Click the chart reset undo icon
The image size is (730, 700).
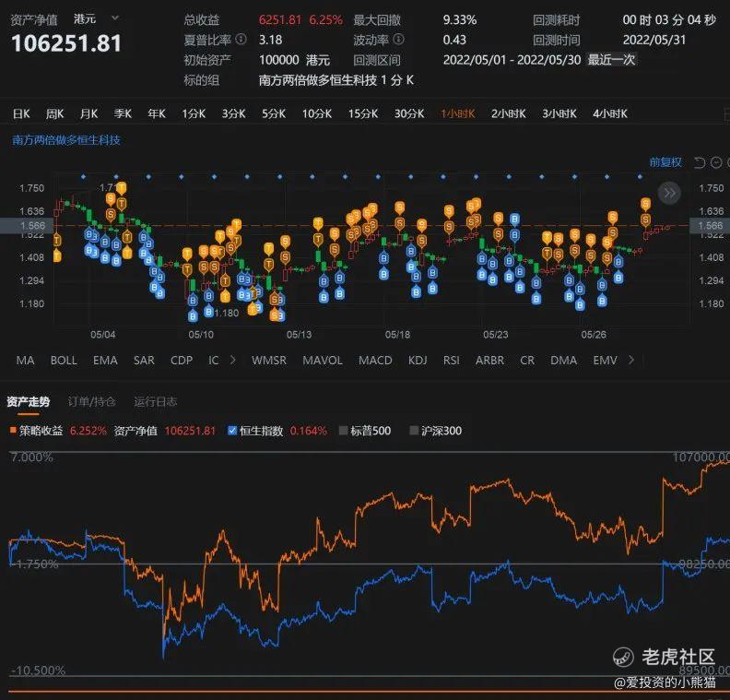[700, 162]
